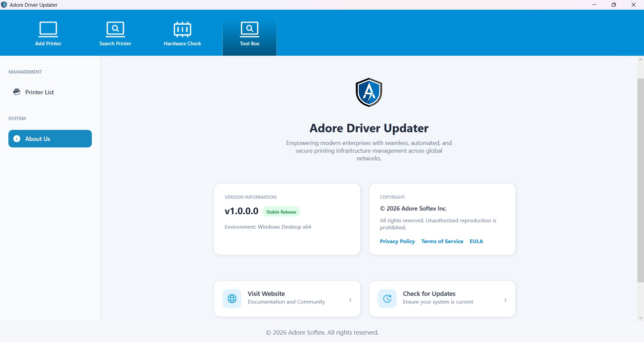
Task: Click the Tool Box label
Action: coord(250,44)
